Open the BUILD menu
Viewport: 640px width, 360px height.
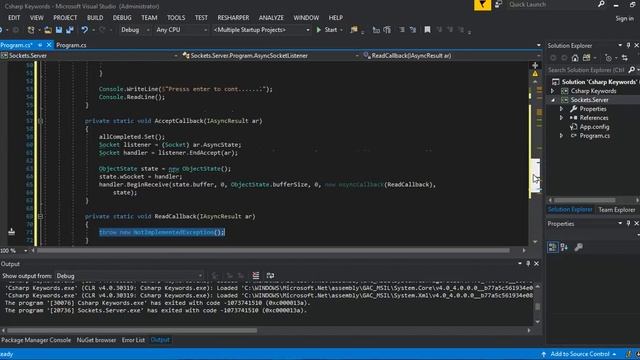tap(95, 18)
